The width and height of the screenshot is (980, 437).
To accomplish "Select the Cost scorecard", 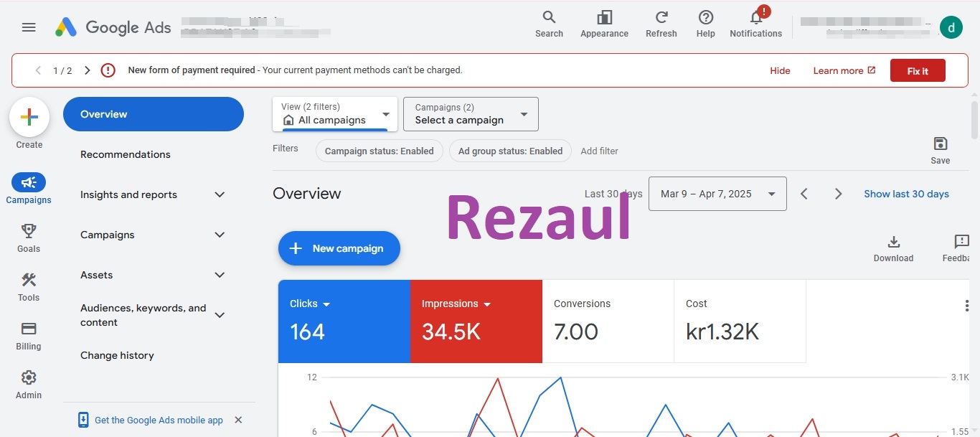I will click(740, 321).
